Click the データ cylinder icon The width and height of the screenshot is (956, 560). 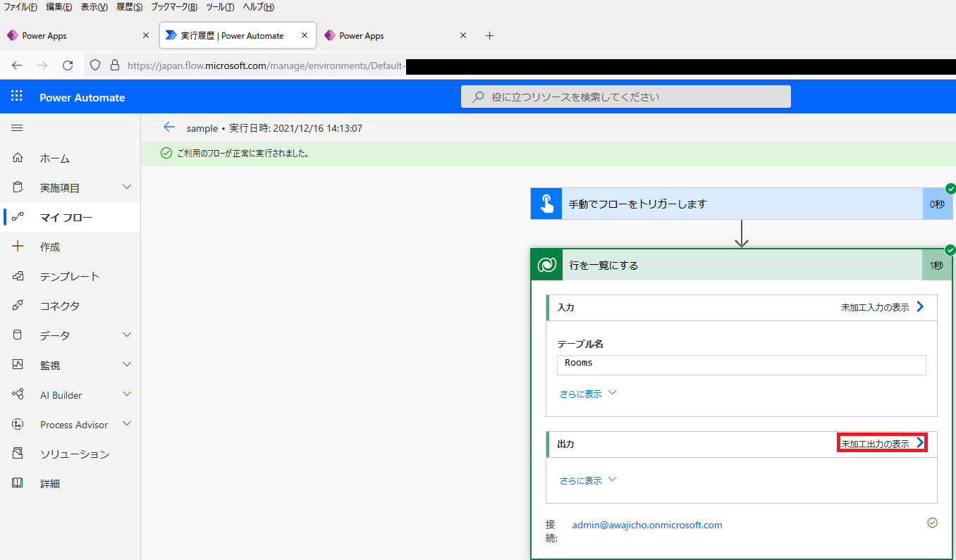click(18, 335)
